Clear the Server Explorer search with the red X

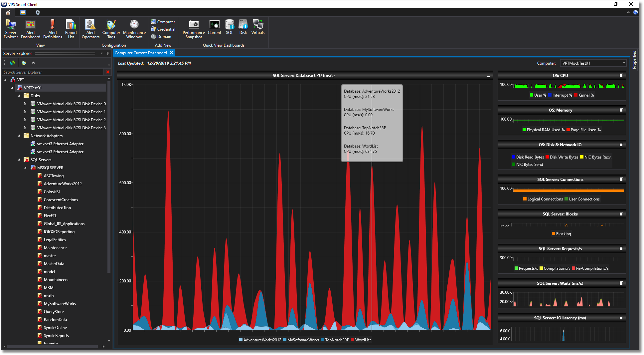(107, 72)
